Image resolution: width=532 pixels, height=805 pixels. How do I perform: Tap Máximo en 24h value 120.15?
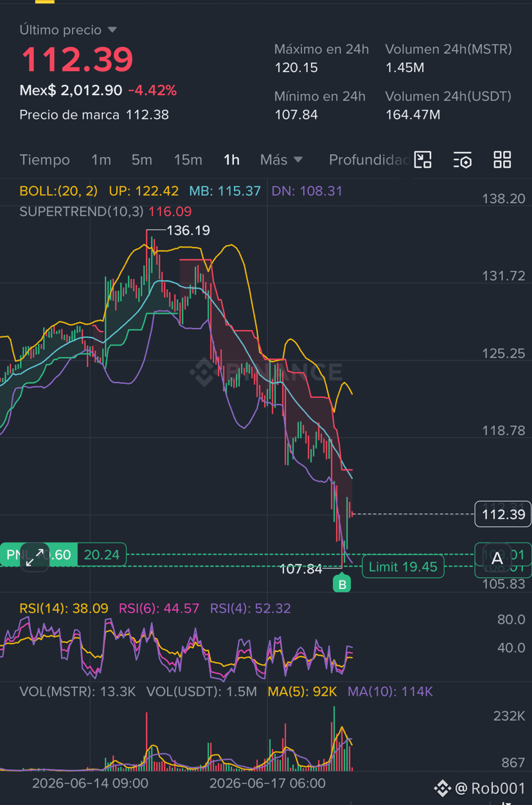pyautogui.click(x=296, y=68)
